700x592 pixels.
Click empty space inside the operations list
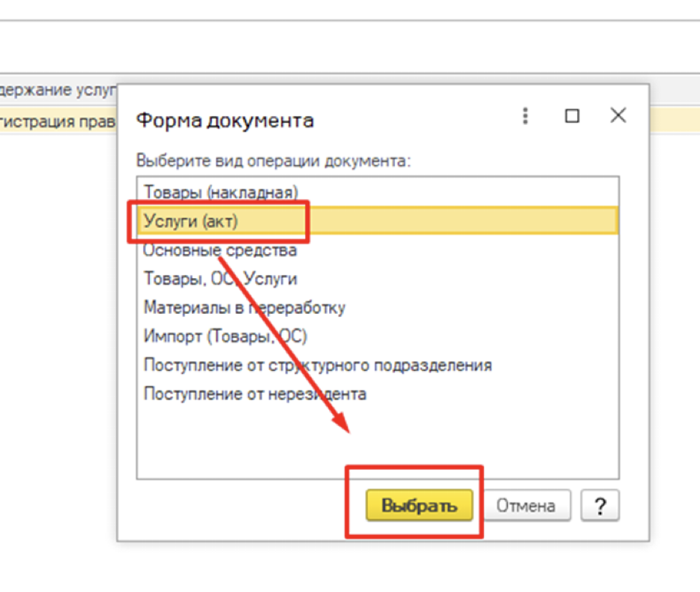pos(375,442)
